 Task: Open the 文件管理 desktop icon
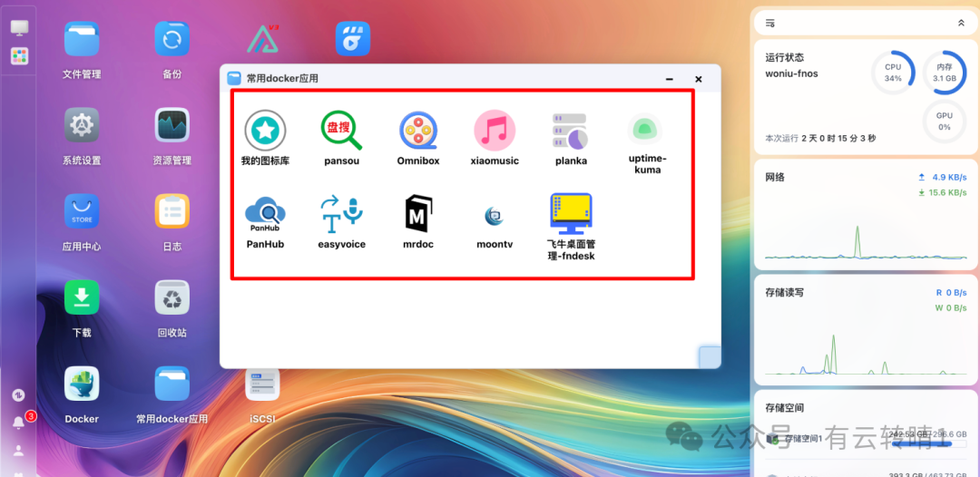coord(82,39)
